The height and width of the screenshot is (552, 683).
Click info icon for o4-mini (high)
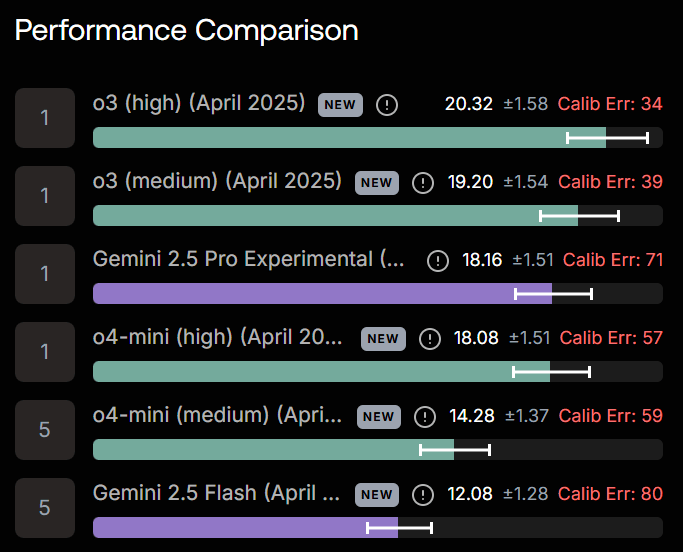430,339
